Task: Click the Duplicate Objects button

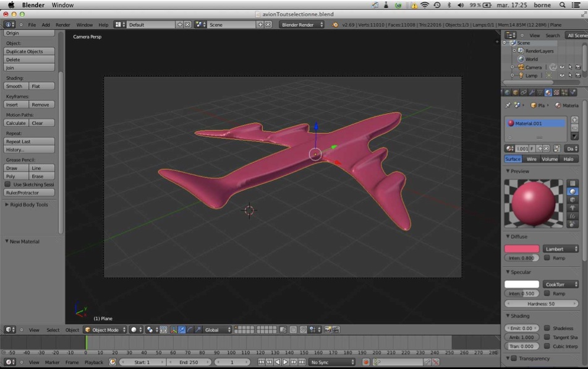Action: 29,51
